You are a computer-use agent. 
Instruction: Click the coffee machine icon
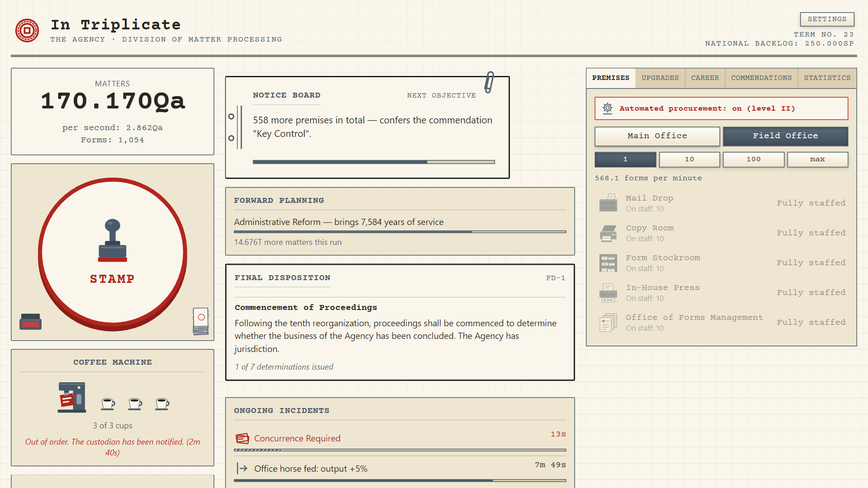coord(72,397)
